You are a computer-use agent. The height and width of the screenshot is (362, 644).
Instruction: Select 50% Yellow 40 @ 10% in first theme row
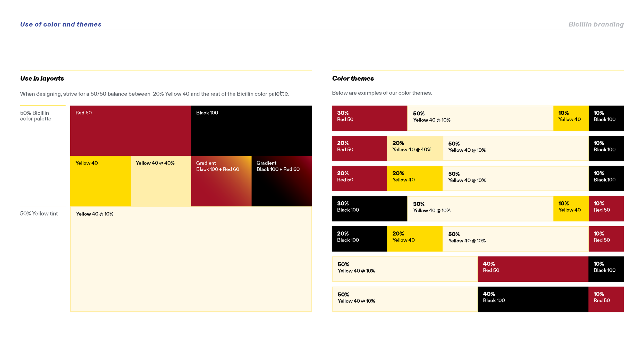tap(480, 118)
